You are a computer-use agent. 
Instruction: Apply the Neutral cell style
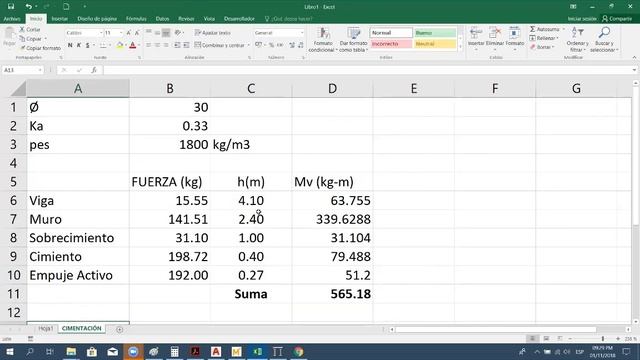435,44
